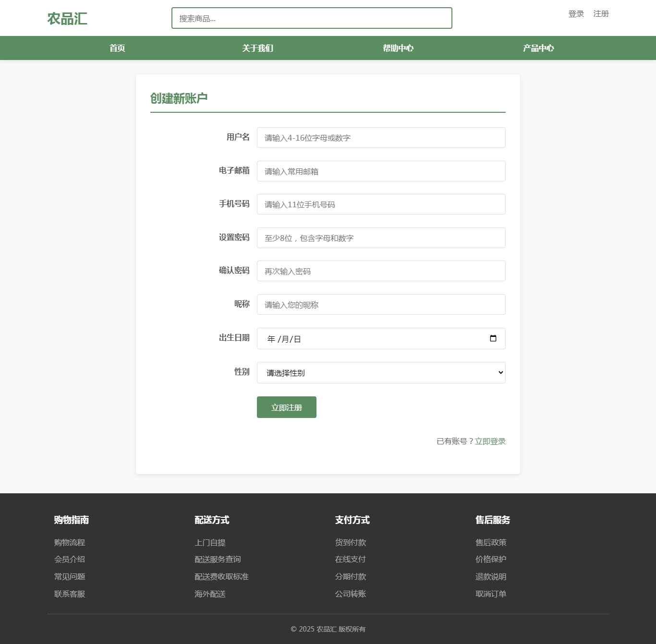This screenshot has width=656, height=644.
Task: Click into the 用户名 input field
Action: tap(381, 138)
